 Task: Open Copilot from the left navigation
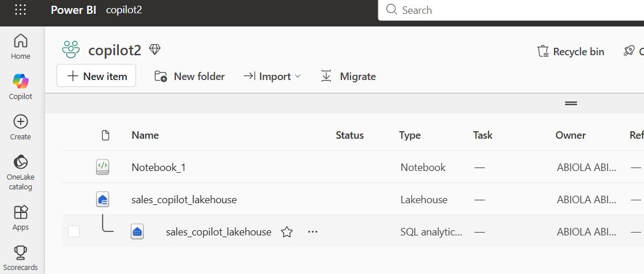21,87
